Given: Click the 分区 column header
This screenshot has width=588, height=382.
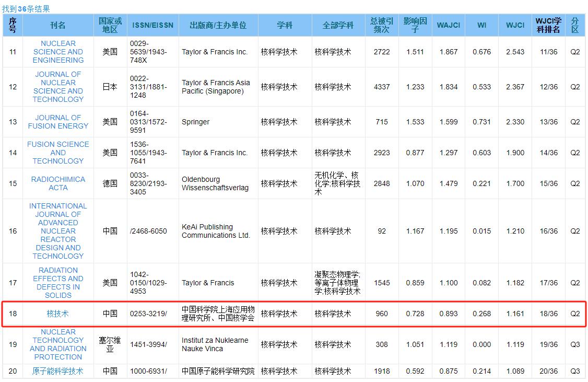Looking at the screenshot, I should click(575, 25).
